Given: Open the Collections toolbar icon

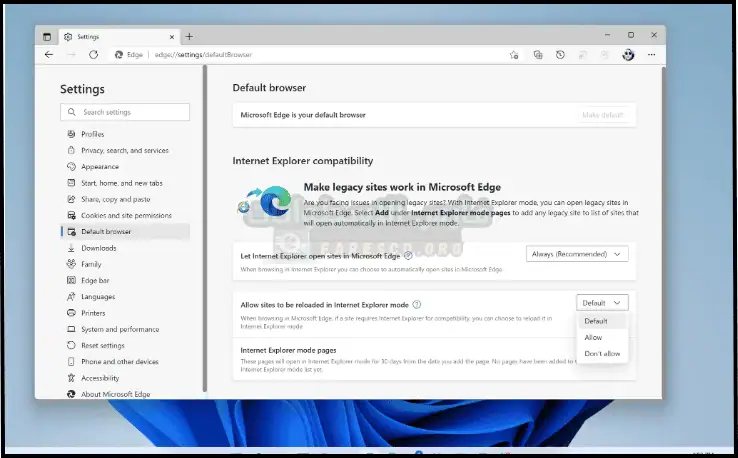Looking at the screenshot, I should [x=538, y=55].
